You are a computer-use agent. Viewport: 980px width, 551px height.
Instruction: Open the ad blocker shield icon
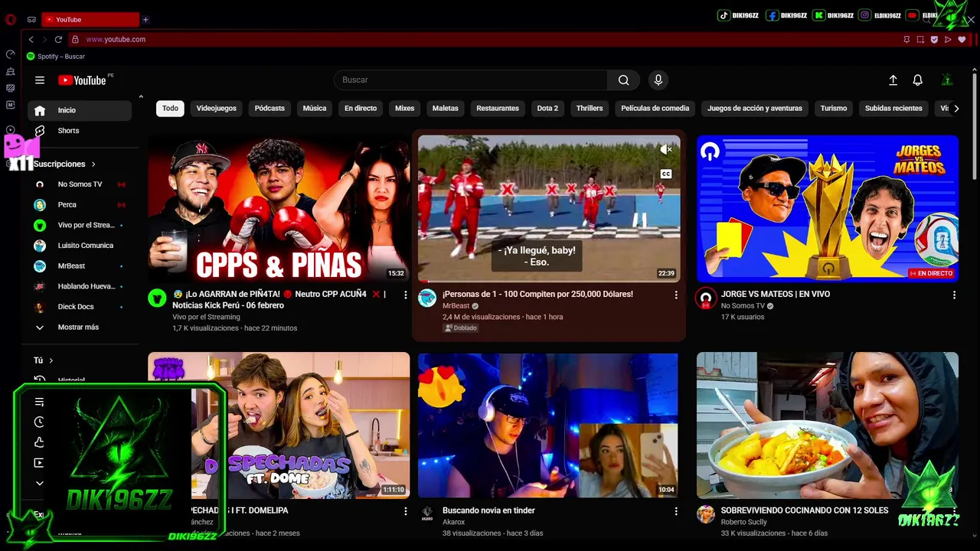click(934, 39)
